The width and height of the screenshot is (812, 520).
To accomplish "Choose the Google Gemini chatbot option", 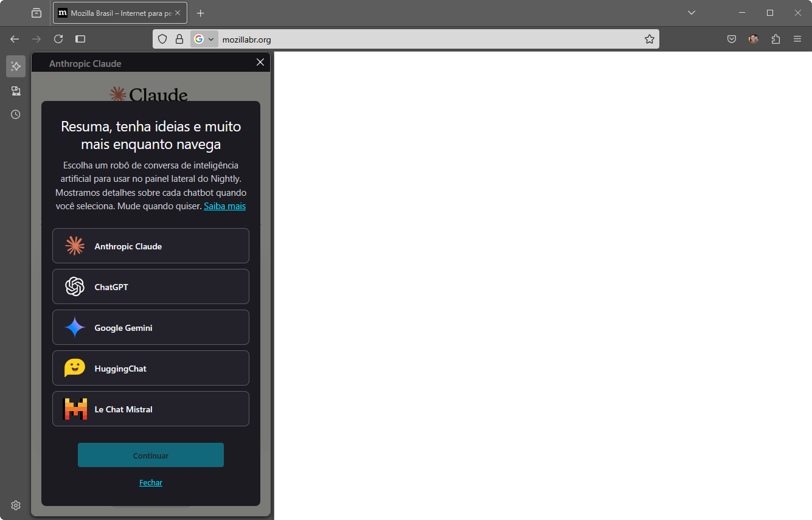I will (x=151, y=327).
